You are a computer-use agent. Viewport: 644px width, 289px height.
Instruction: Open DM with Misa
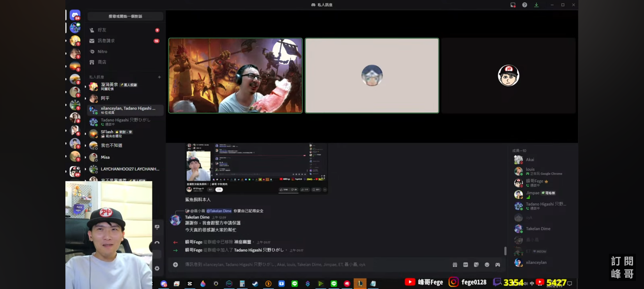pos(125,157)
